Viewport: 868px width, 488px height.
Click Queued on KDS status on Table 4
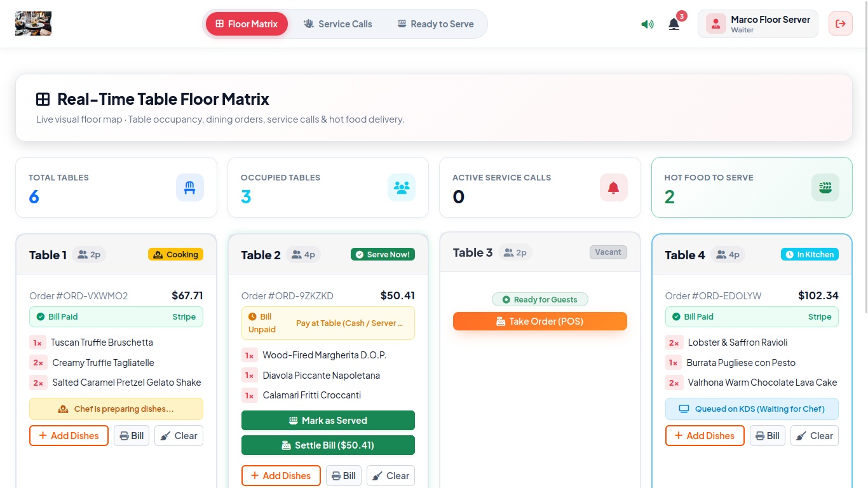(752, 409)
